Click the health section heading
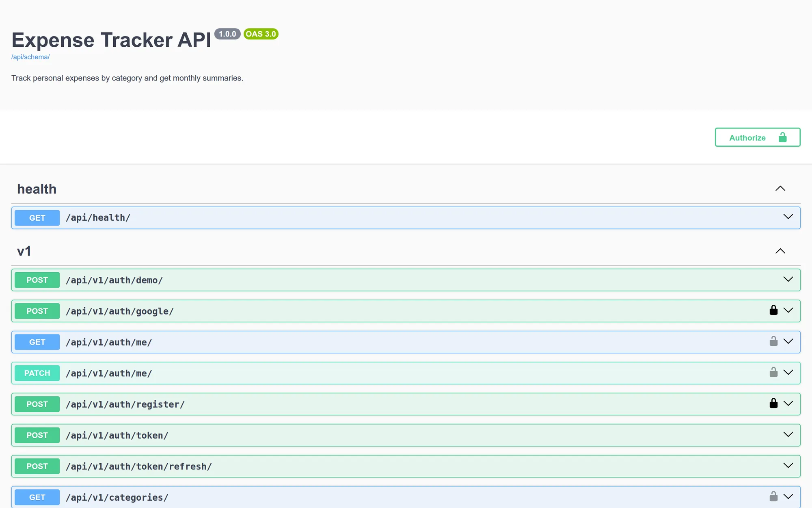Viewport: 812px width, 508px height. coord(37,189)
